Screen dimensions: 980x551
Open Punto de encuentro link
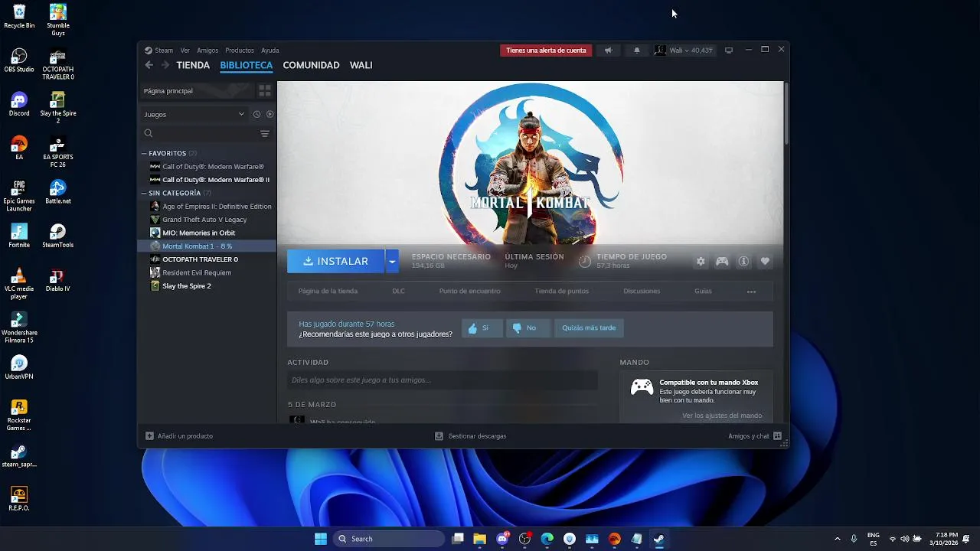[x=469, y=291]
